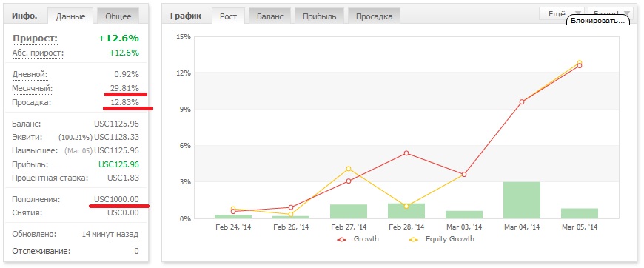Image resolution: width=644 pixels, height=268 pixels.
Task: Show the Просадка chart tab
Action: pyautogui.click(x=374, y=16)
